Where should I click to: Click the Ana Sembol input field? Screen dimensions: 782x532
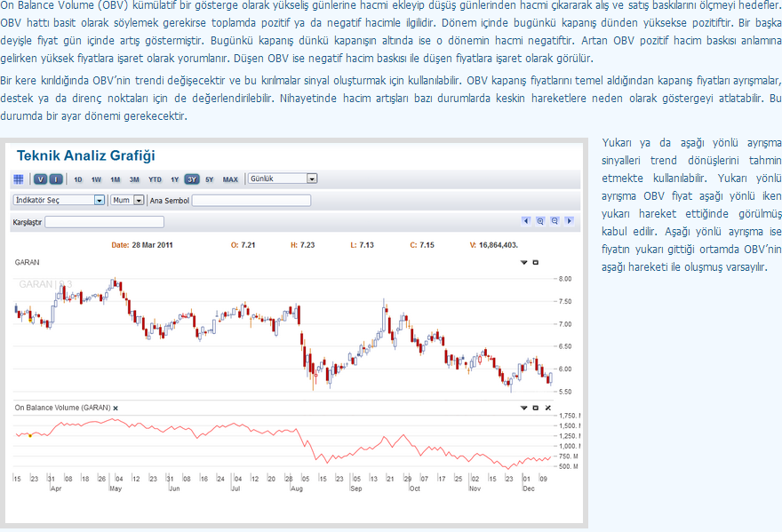(x=251, y=201)
